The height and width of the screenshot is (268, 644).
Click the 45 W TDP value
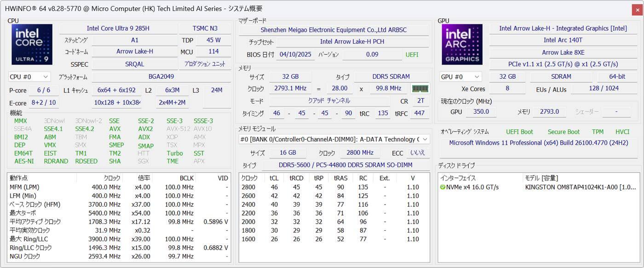click(213, 40)
